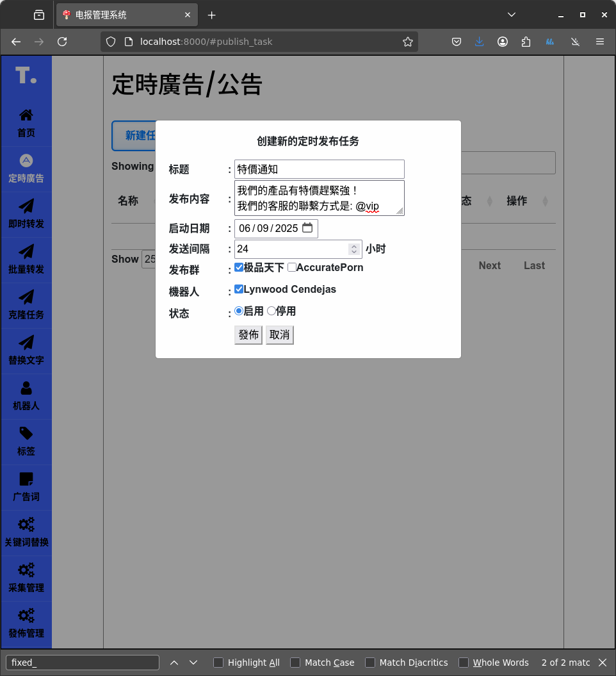Select the 替换文字 text replace icon

[x=26, y=350]
